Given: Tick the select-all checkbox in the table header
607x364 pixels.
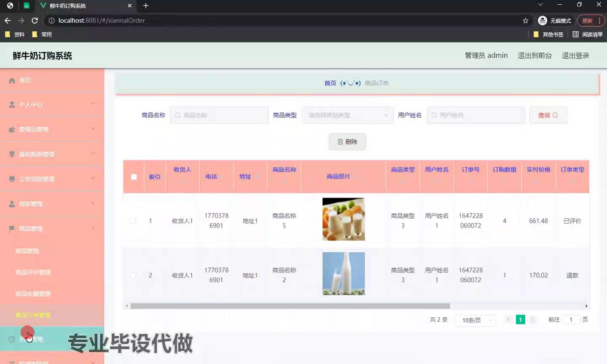Looking at the screenshot, I should coord(134,177).
